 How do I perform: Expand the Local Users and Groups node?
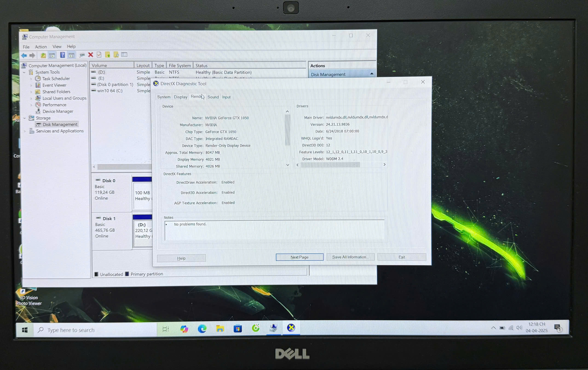click(31, 99)
